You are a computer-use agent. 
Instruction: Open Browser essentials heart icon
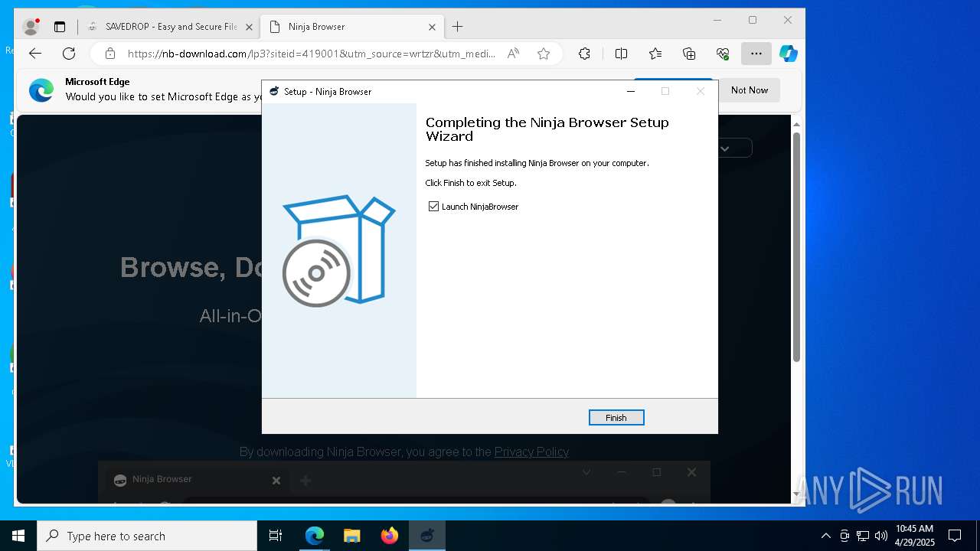tap(723, 54)
